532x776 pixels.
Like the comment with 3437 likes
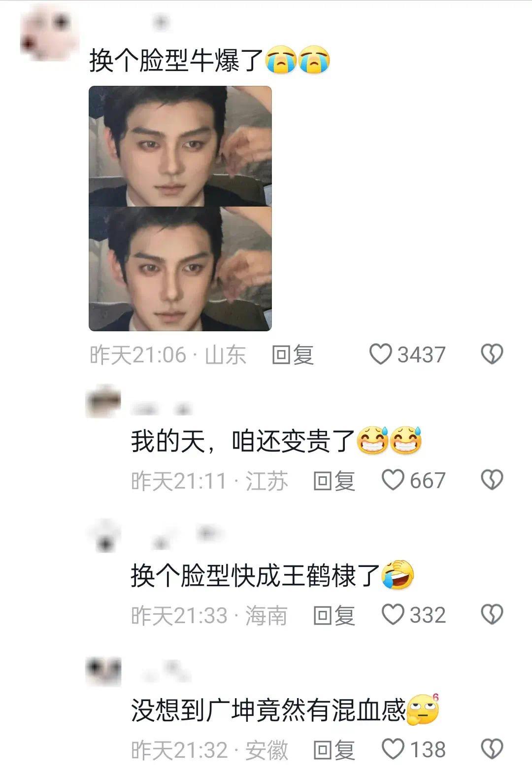click(381, 354)
